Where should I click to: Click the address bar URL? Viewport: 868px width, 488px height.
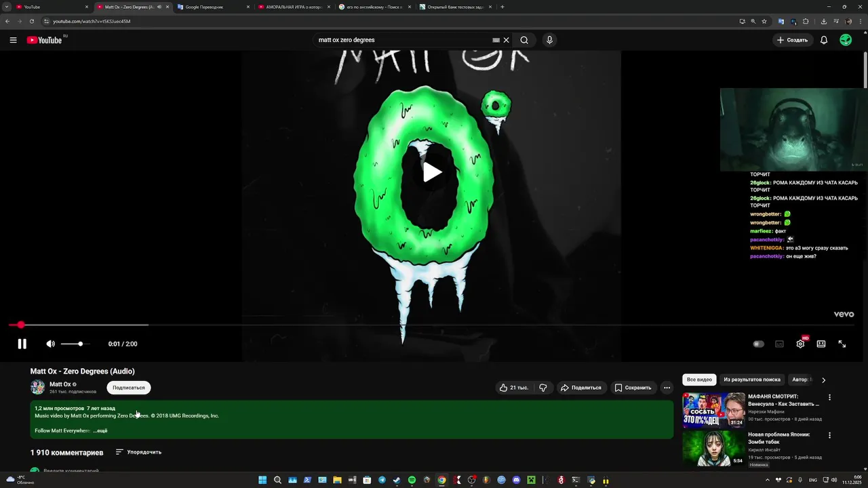(92, 21)
